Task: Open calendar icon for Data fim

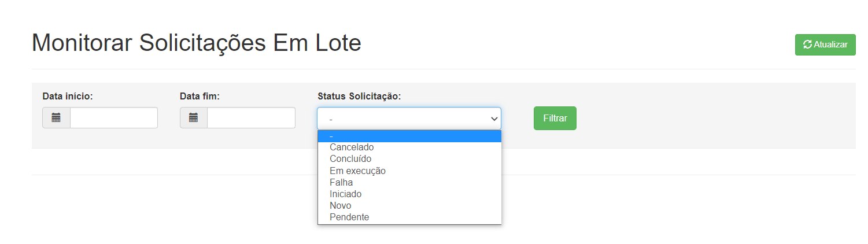Action: pos(194,118)
